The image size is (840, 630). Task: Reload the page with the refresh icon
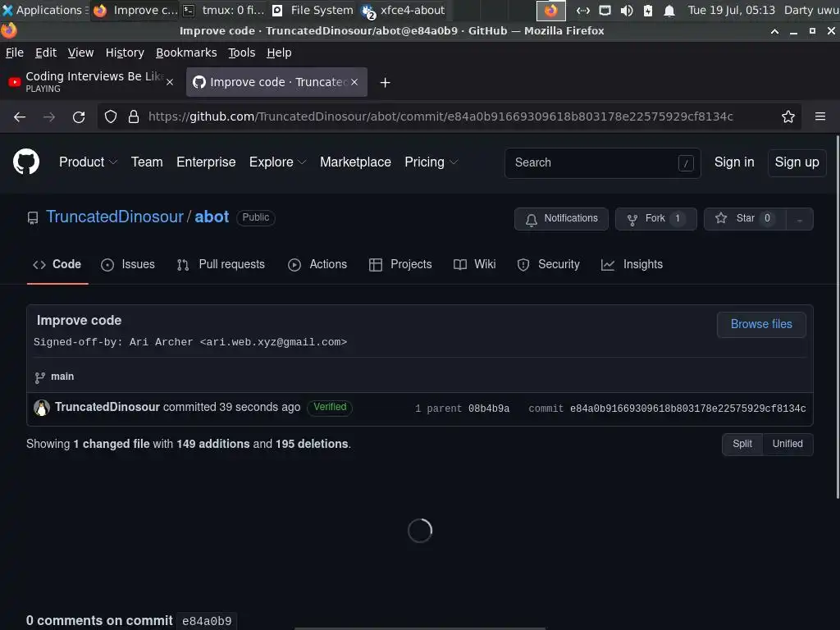pyautogui.click(x=79, y=116)
